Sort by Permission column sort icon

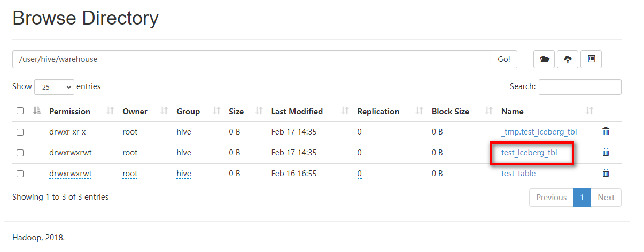[x=110, y=111]
